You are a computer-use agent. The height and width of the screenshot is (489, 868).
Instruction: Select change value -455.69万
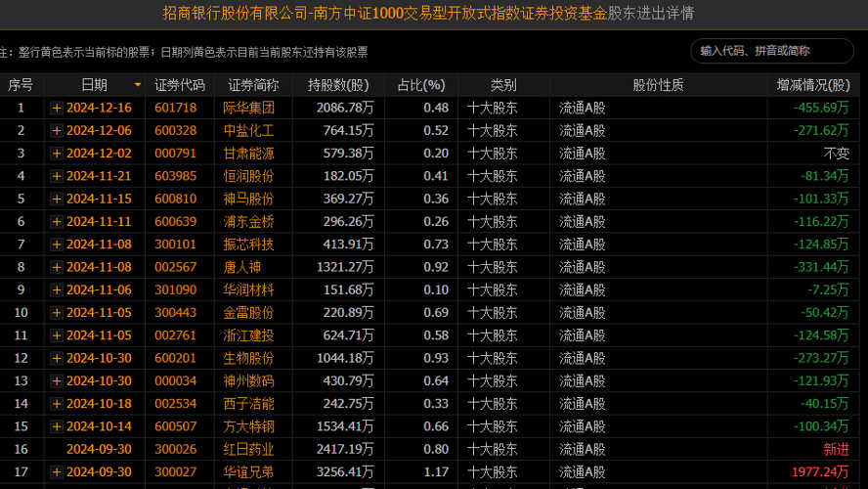point(821,108)
